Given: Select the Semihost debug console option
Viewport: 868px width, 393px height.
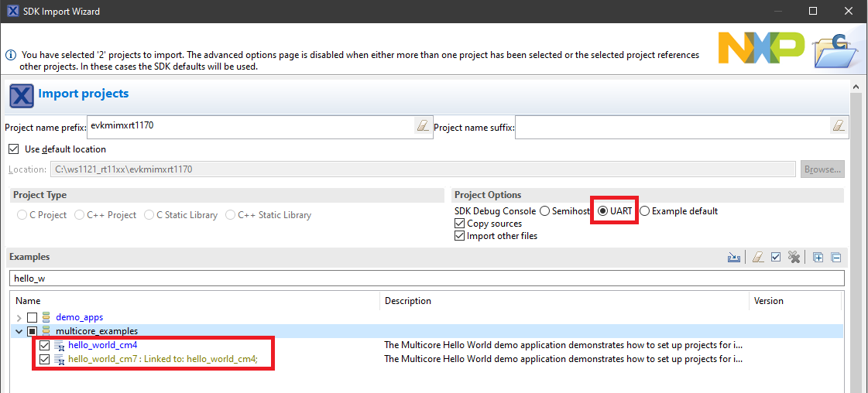Looking at the screenshot, I should tap(545, 211).
